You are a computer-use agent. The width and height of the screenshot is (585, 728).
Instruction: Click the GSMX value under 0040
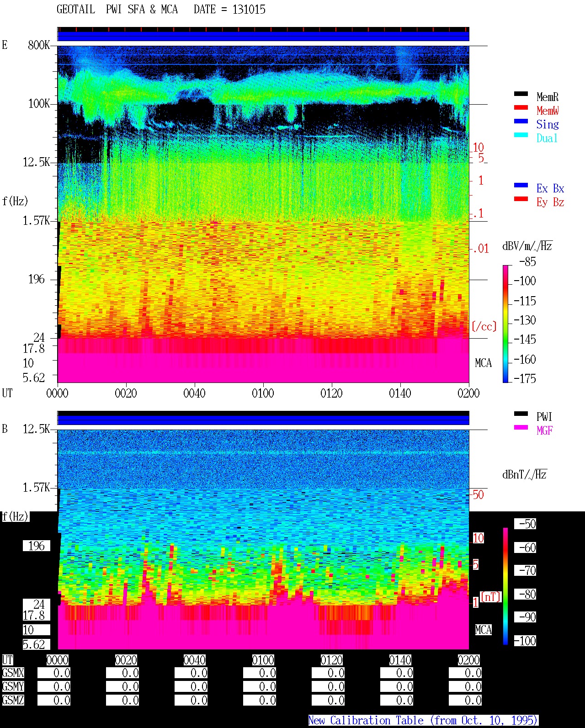191,673
